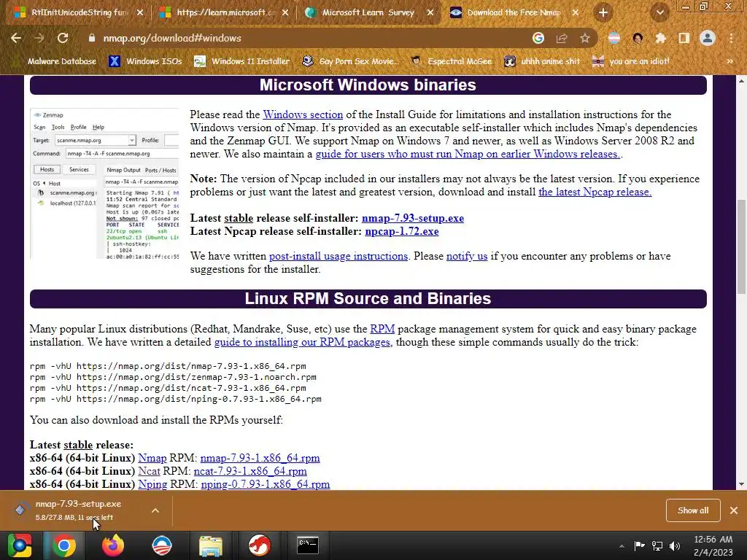Screen dimensions: 747x560
Task: Open guide for earlier Windows releases link
Action: [x=468, y=155]
